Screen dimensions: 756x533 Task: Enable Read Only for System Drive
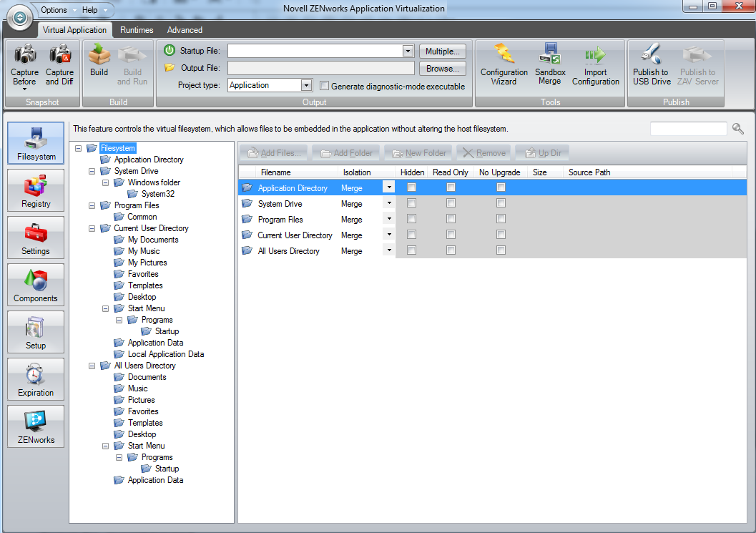[449, 203]
